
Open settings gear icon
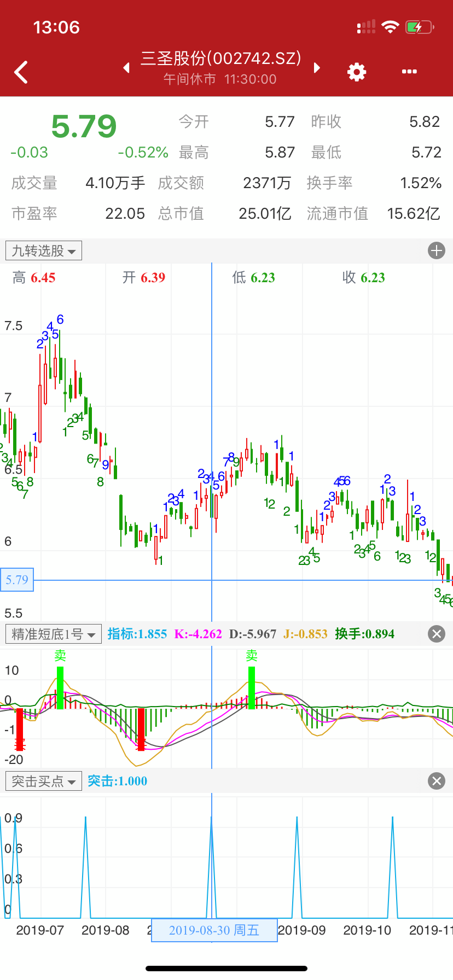coord(357,72)
